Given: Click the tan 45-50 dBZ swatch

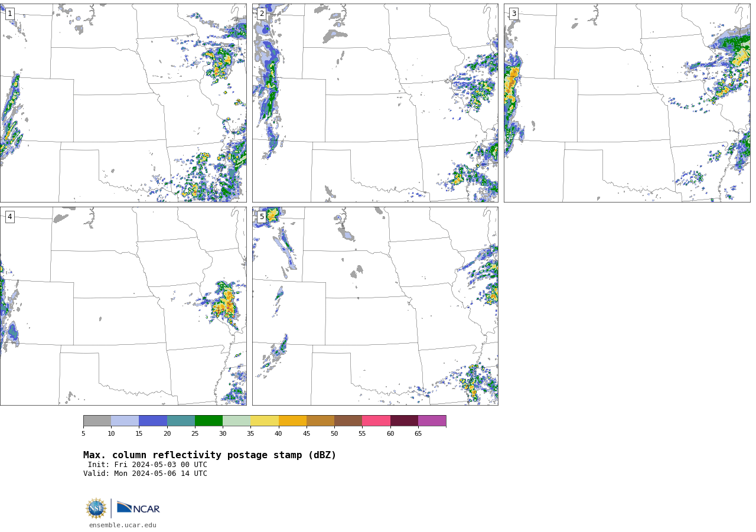Looking at the screenshot, I should click(x=321, y=421).
